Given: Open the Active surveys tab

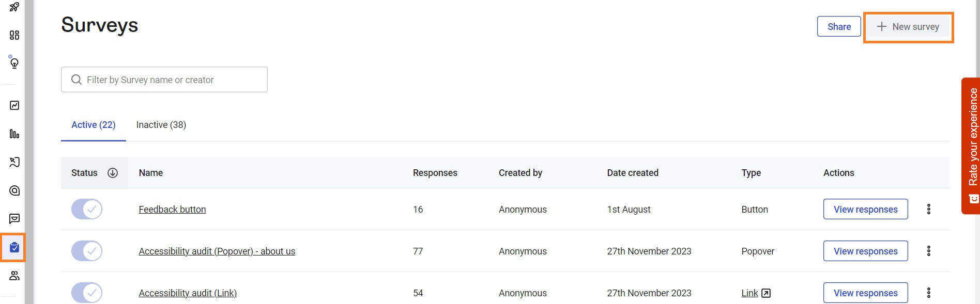Looking at the screenshot, I should pos(93,124).
